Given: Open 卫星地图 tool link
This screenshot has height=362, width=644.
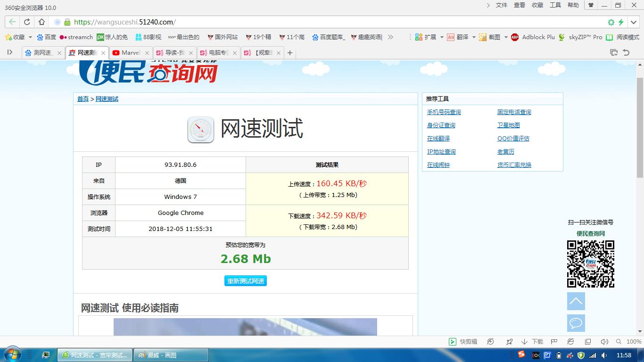Looking at the screenshot, I should coord(509,125).
